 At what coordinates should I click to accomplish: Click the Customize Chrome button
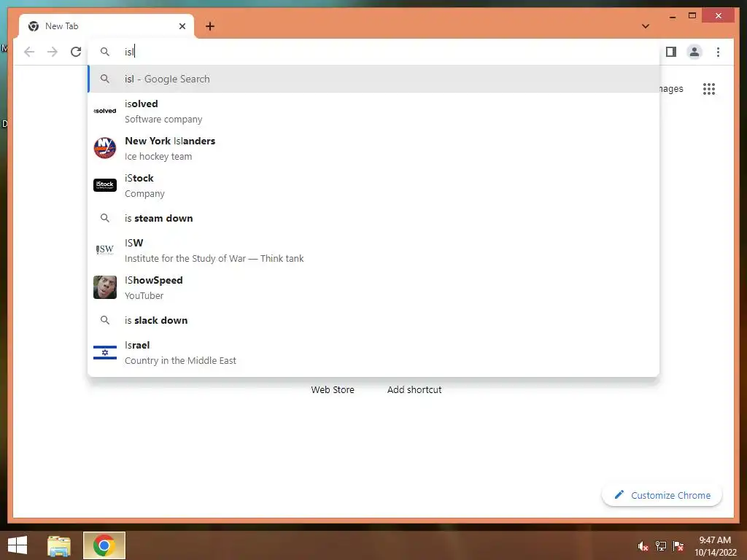click(662, 495)
